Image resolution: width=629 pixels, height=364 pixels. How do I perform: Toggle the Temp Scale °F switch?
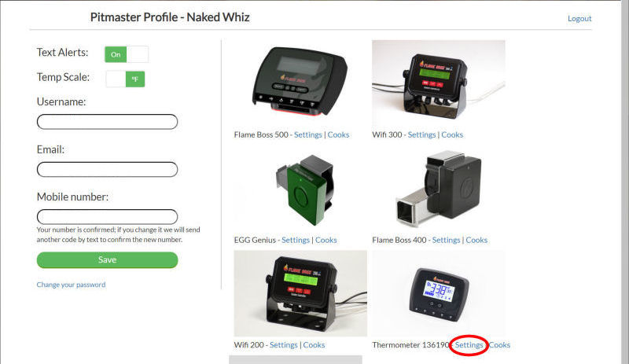pyautogui.click(x=125, y=79)
